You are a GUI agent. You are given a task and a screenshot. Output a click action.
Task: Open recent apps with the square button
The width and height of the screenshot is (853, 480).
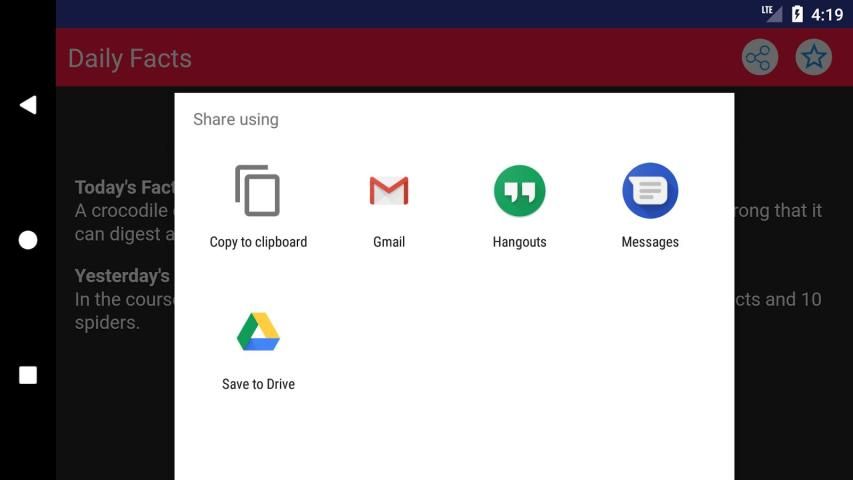click(x=28, y=375)
